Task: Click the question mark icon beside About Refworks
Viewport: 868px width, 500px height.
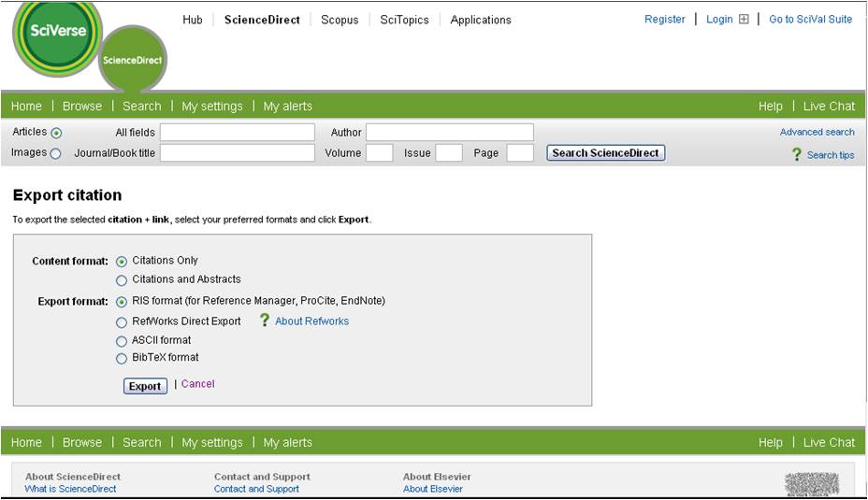Action: pos(265,321)
